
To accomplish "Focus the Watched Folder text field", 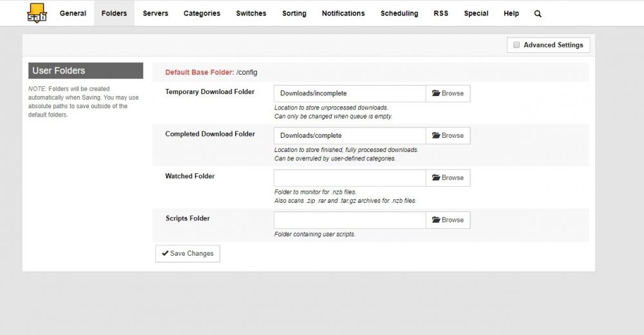I will (x=350, y=178).
